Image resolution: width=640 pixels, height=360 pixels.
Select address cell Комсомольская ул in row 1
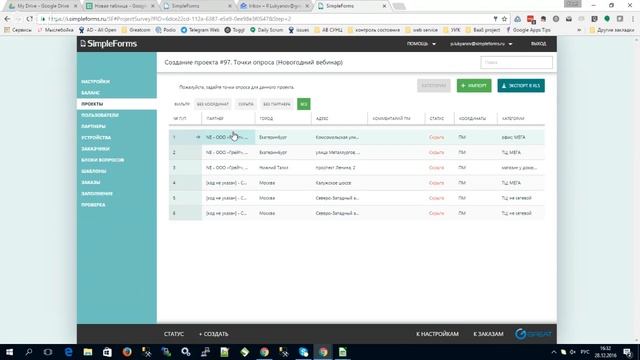pos(337,137)
